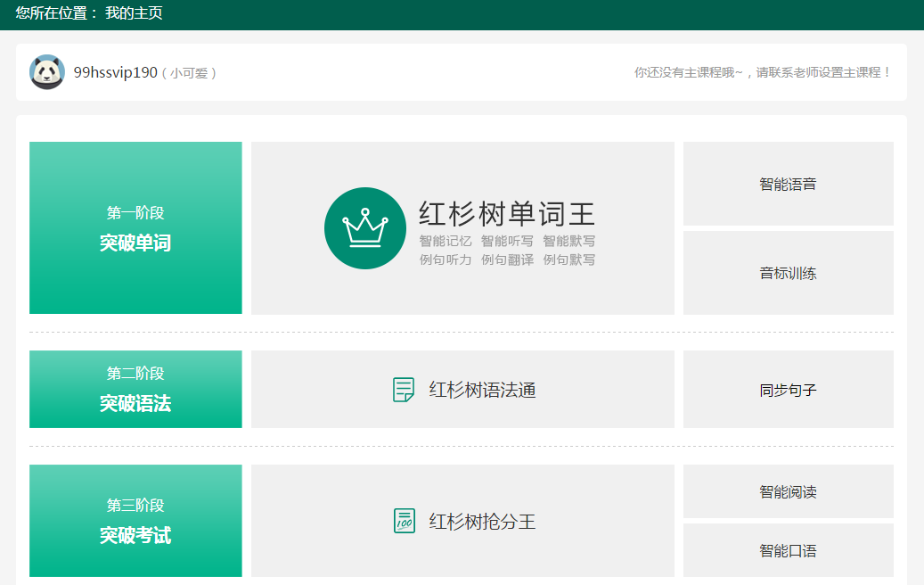
Task: Click the username 99hssvip190
Action: (115, 72)
